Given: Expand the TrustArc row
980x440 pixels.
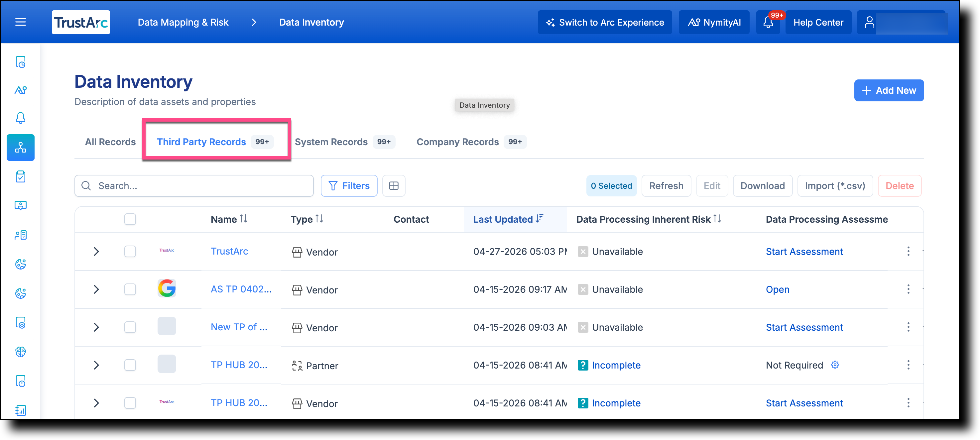Looking at the screenshot, I should point(96,251).
